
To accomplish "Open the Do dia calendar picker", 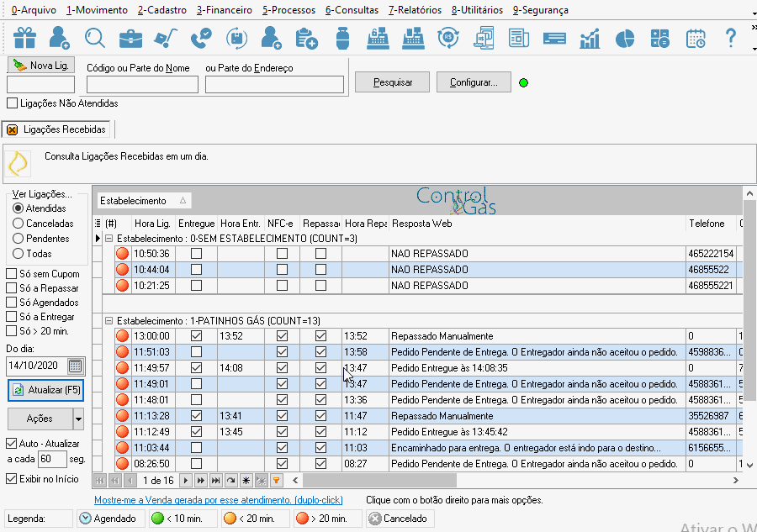I will click(76, 366).
